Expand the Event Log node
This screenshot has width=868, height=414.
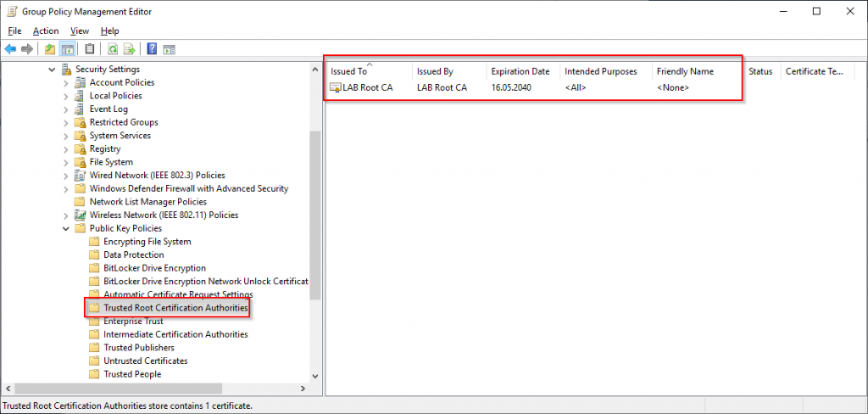(x=66, y=109)
